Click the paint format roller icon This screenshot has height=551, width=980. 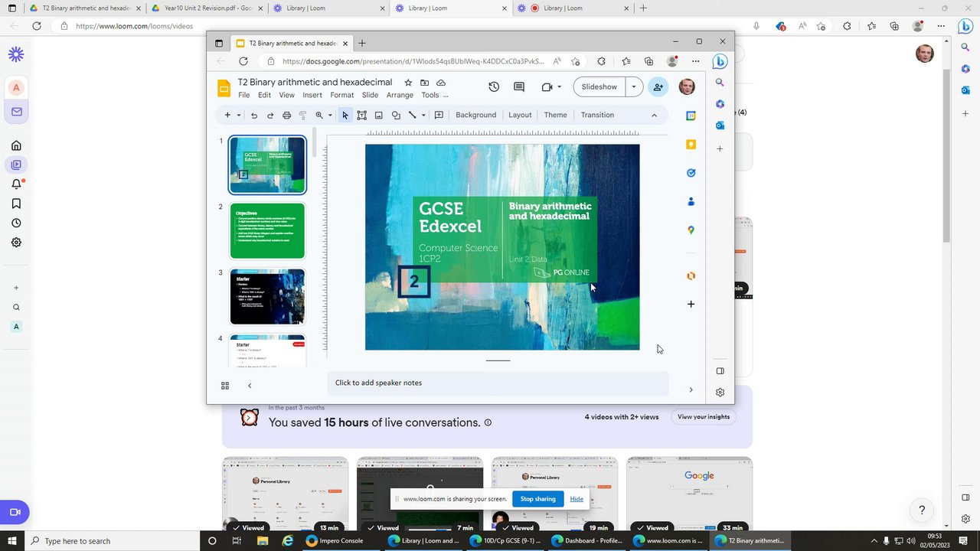coord(302,116)
